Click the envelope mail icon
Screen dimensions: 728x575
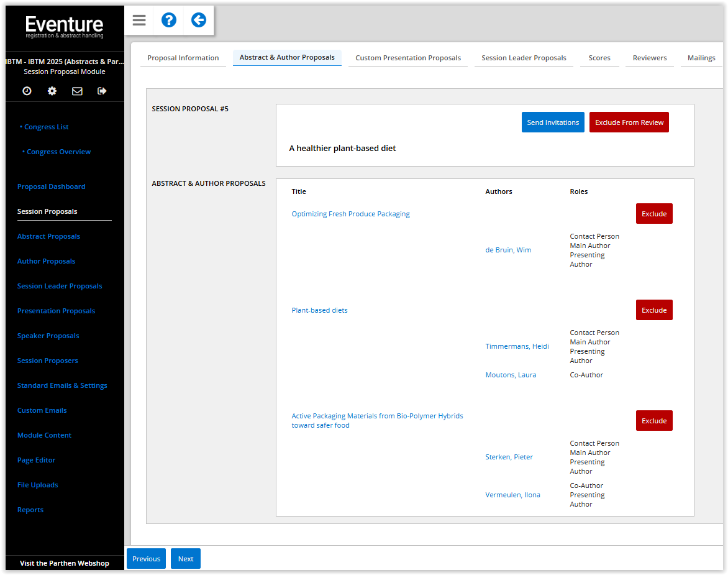point(77,91)
